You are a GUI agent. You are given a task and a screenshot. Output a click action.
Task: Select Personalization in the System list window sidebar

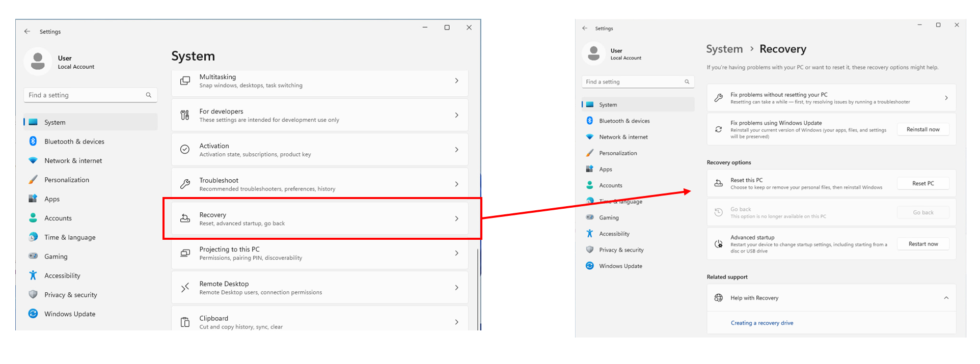click(66, 180)
